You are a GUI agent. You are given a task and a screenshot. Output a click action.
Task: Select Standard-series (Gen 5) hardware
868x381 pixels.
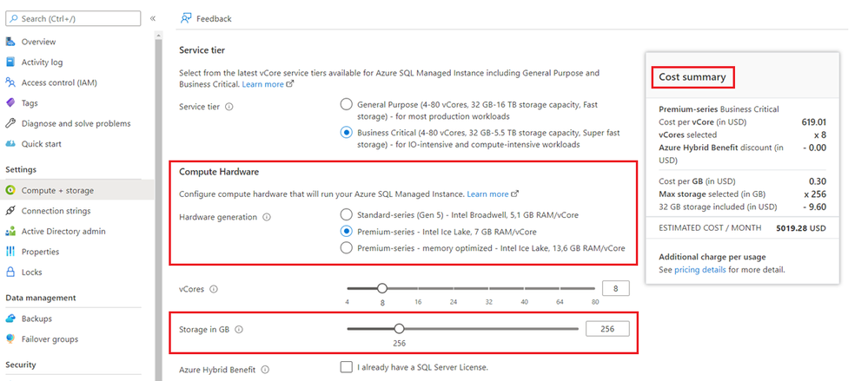click(347, 214)
